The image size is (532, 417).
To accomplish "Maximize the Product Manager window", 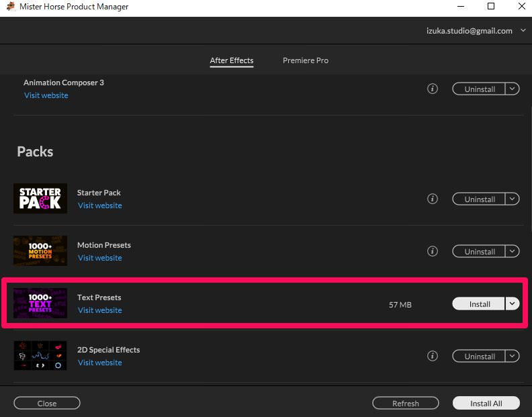I will [491, 6].
